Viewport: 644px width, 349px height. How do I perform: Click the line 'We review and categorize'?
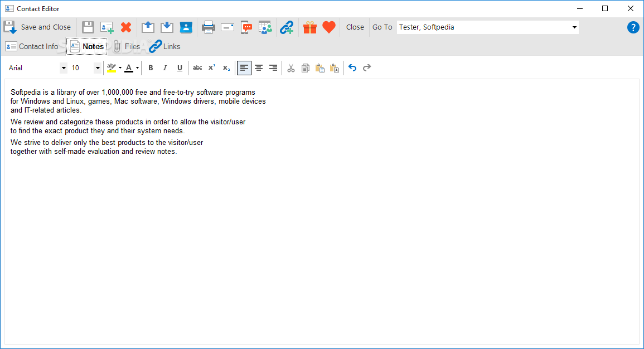coord(128,122)
